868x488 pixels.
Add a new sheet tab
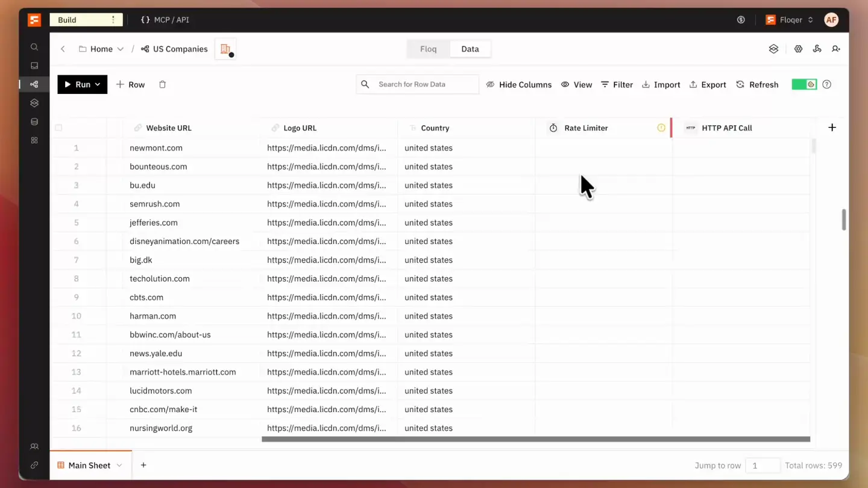[x=143, y=465]
